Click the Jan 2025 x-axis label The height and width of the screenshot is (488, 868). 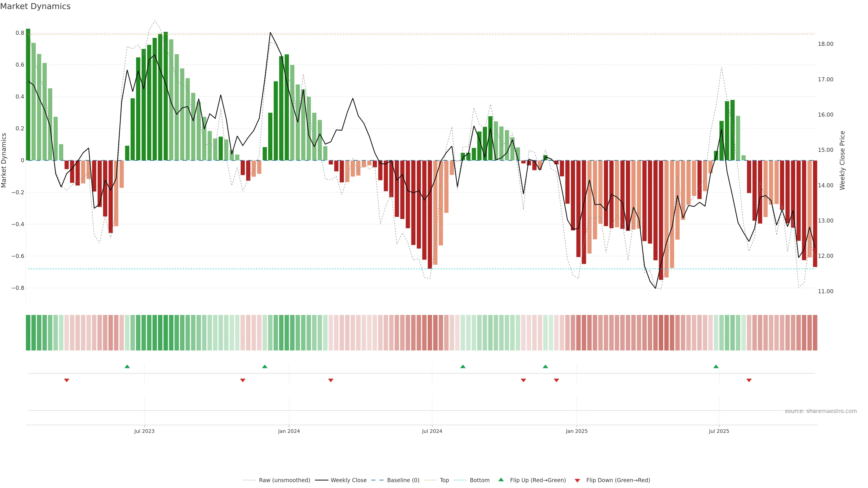pyautogui.click(x=577, y=431)
